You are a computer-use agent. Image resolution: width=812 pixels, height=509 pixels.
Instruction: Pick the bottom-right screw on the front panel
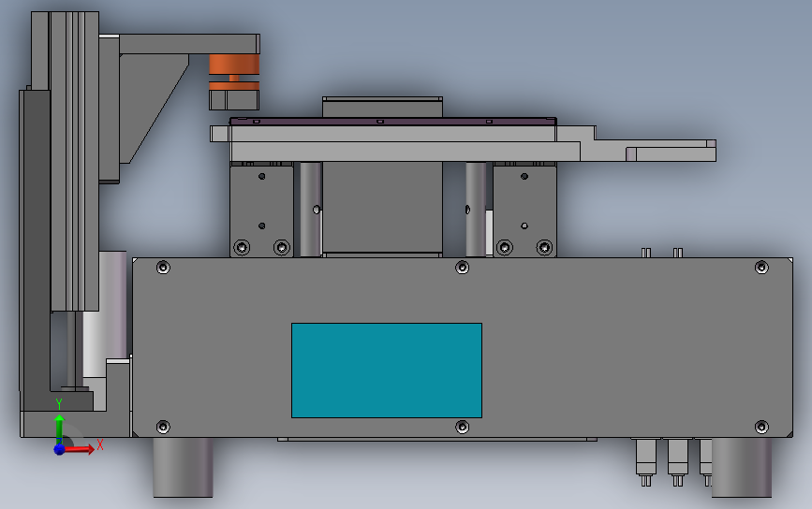tap(761, 427)
